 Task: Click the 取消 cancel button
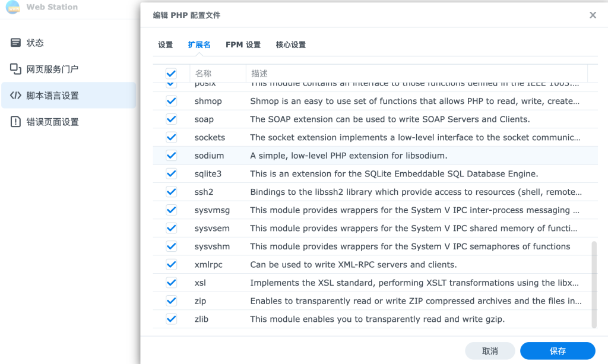point(490,351)
